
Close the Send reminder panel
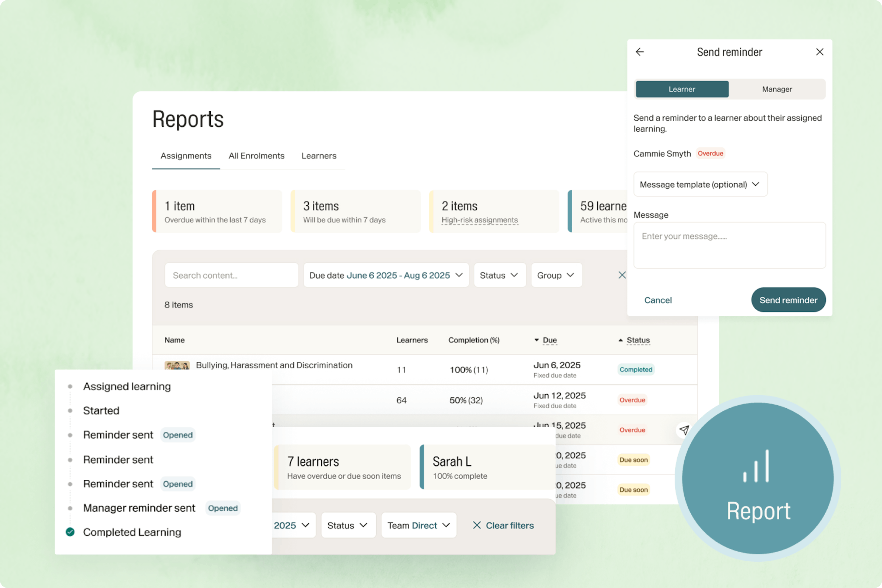[820, 52]
